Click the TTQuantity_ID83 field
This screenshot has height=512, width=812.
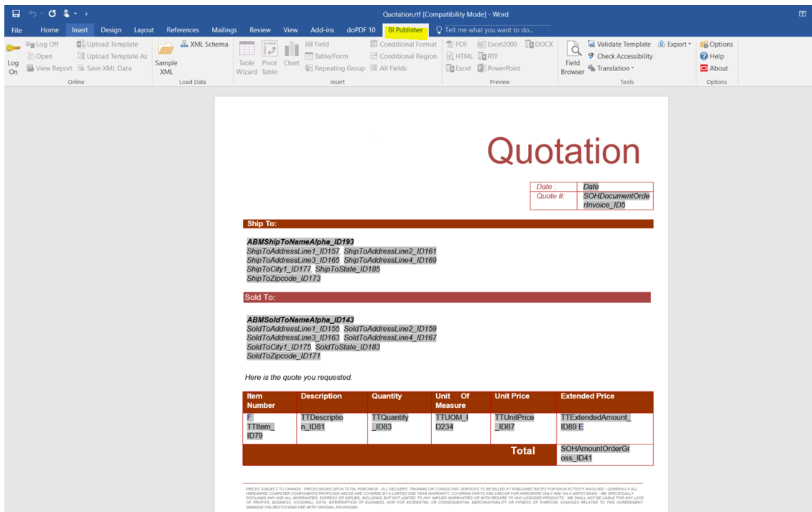point(390,422)
